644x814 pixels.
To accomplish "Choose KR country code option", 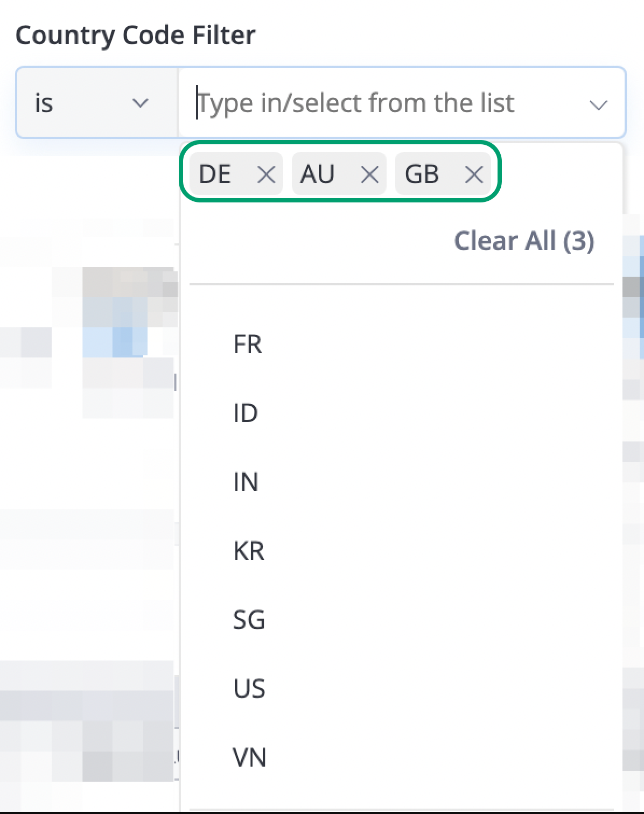I will pos(401,551).
